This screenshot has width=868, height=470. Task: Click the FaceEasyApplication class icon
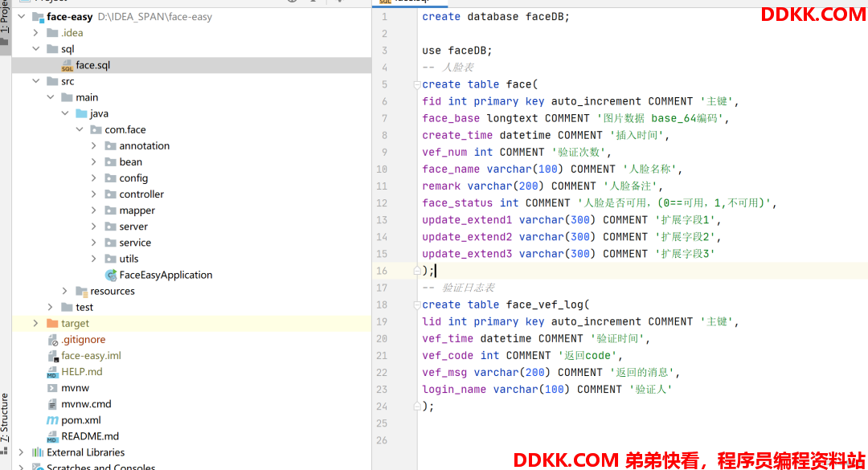tap(111, 275)
